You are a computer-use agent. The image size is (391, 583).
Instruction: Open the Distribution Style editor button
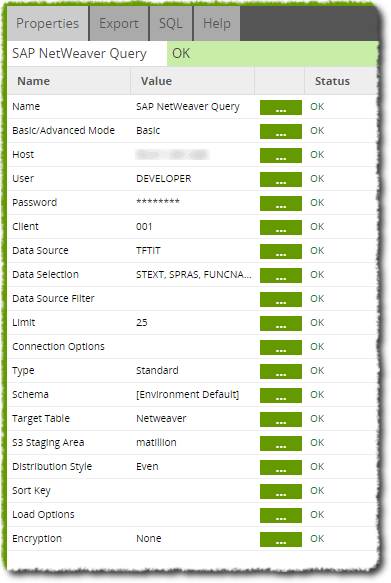tap(281, 467)
